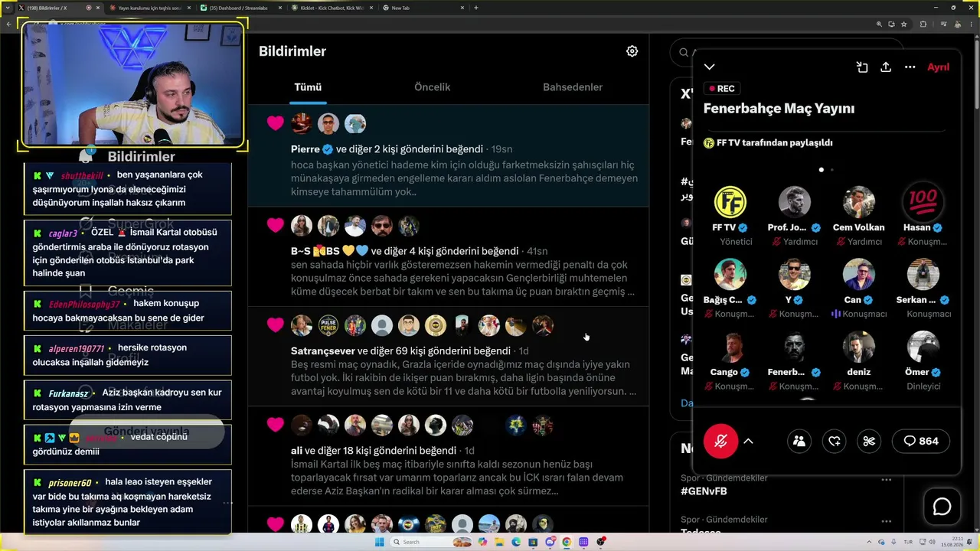Open the Bahsedenler tab
Screen dimensions: 980x551
tap(573, 87)
